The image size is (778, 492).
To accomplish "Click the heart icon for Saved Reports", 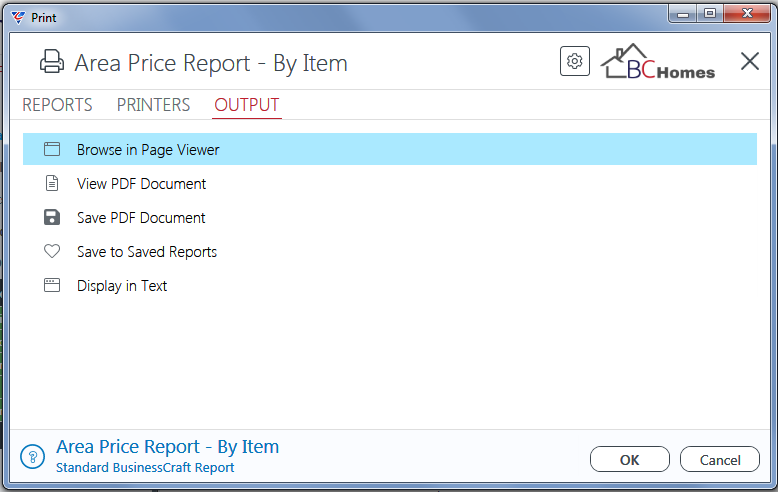I will 52,251.
